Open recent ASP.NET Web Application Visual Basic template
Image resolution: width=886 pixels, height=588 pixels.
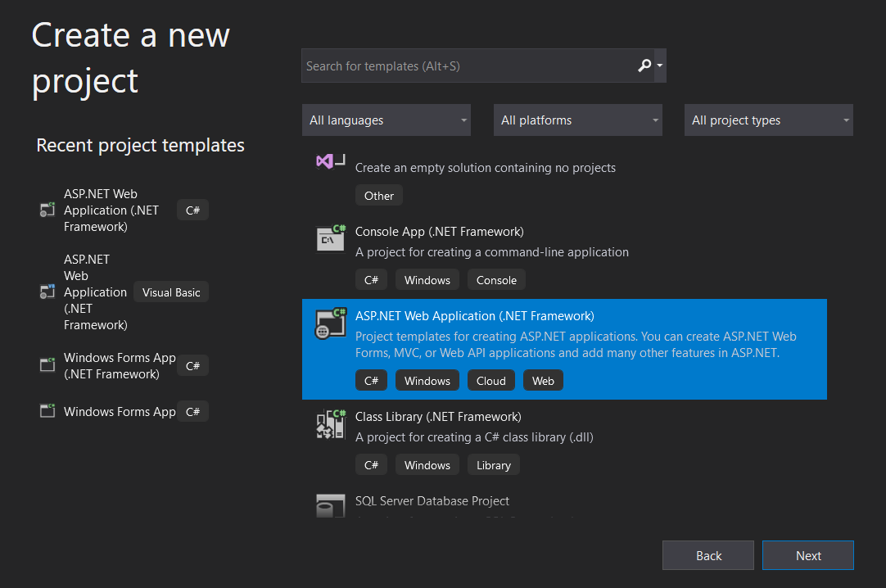(x=95, y=292)
